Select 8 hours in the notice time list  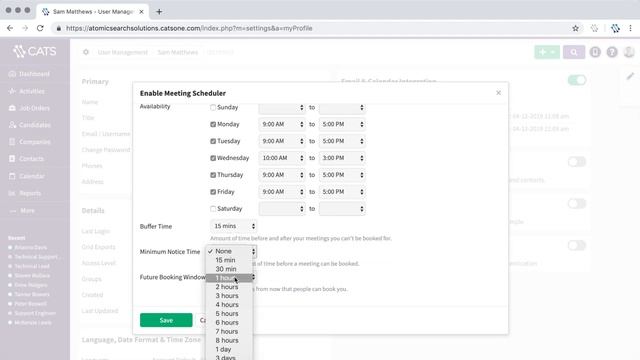[x=229, y=340]
